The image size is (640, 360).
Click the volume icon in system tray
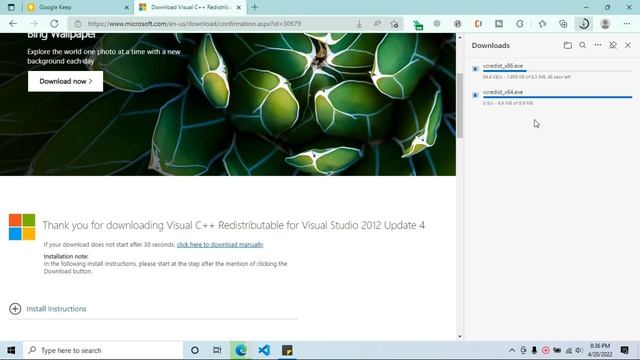(x=579, y=350)
